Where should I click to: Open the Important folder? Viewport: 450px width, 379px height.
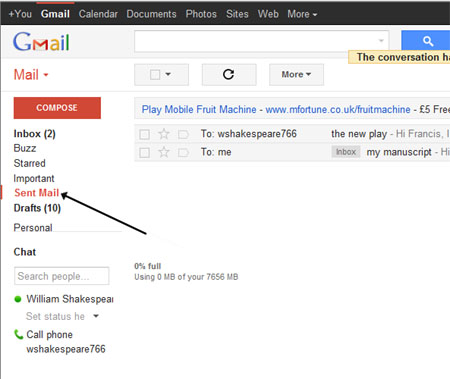[x=34, y=178]
